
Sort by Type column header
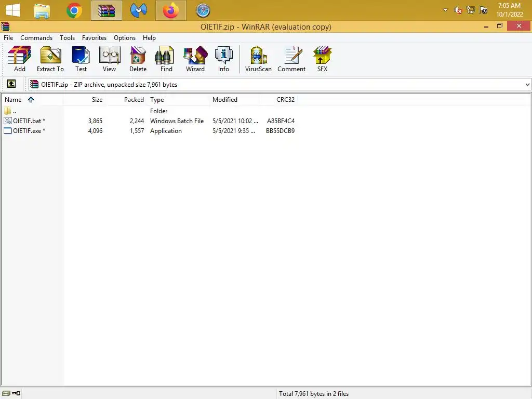point(178,99)
